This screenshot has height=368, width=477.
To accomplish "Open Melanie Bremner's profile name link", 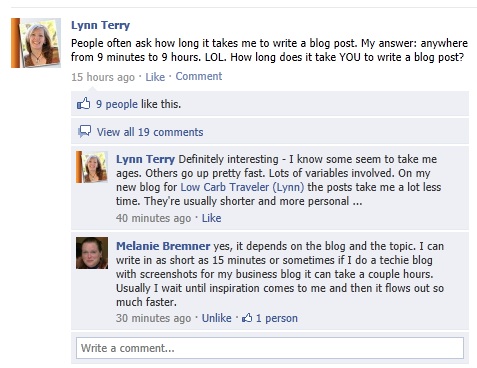I will point(163,246).
